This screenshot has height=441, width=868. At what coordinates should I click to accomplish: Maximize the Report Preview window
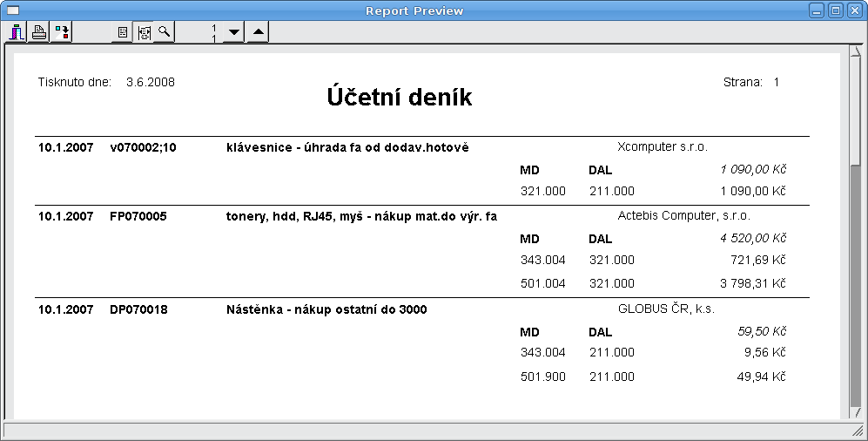pos(835,10)
